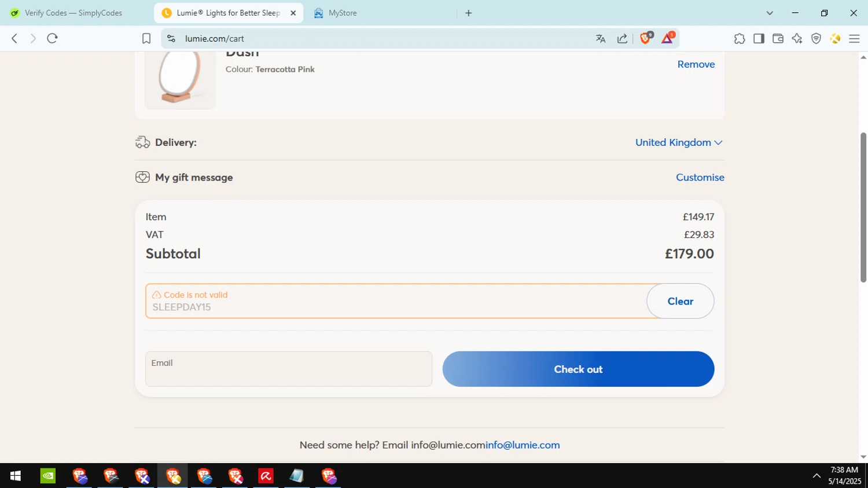The width and height of the screenshot is (868, 488).
Task: Open the Windows Start menu
Action: (16, 476)
